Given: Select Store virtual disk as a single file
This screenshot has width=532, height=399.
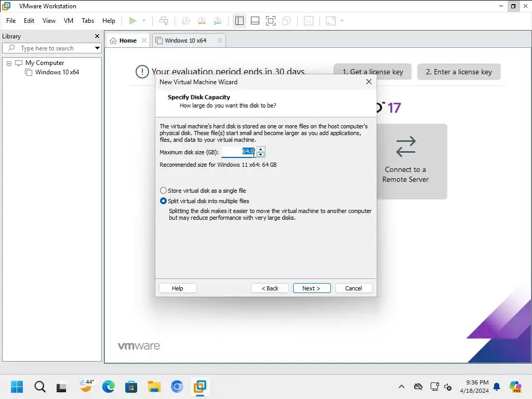Looking at the screenshot, I should click(x=203, y=191).
